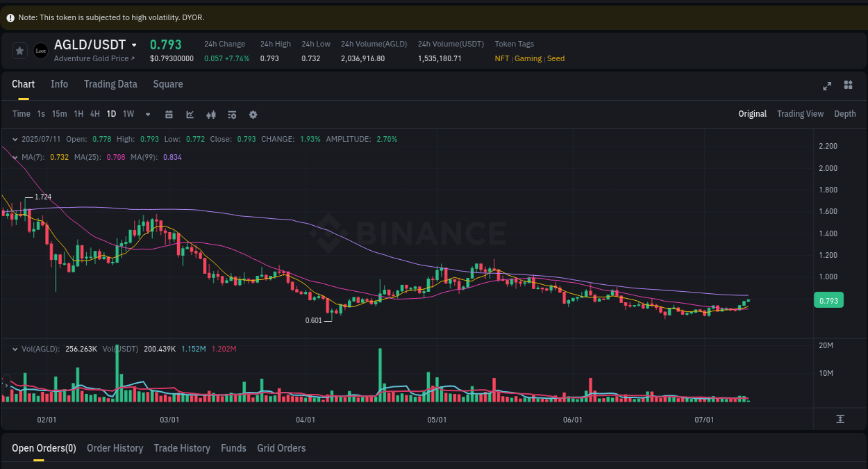
Task: Open the Order History tab
Action: 115,448
